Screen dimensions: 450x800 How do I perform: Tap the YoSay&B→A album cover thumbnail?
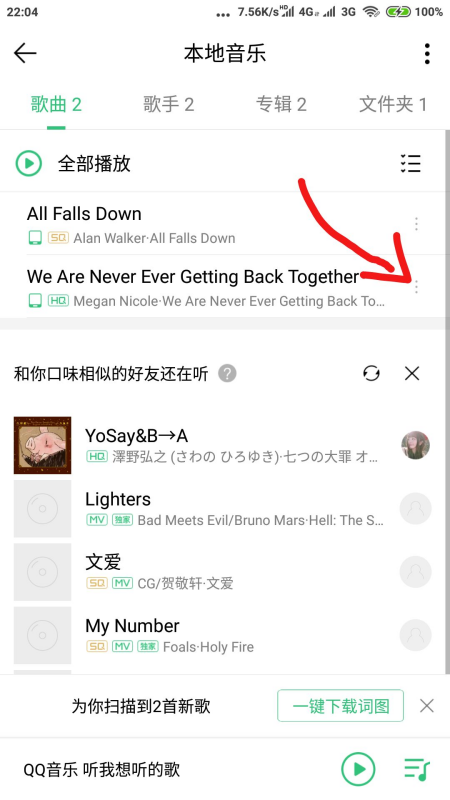pos(42,445)
